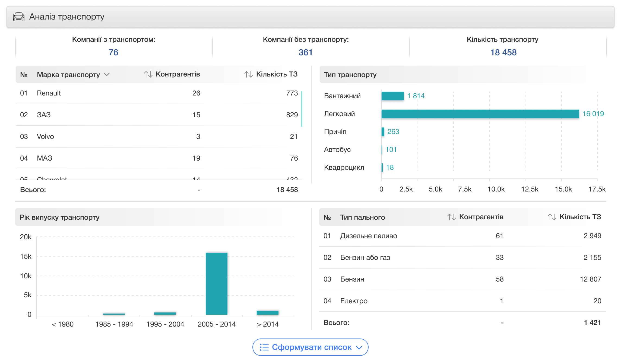Open the Сформувати список dropdown arrow
621x364 pixels.
point(359,347)
